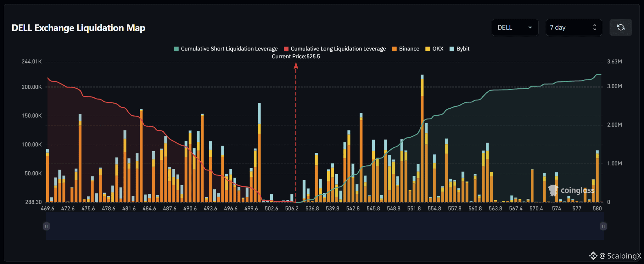Click the Current Price:525.5 label

[x=296, y=56]
